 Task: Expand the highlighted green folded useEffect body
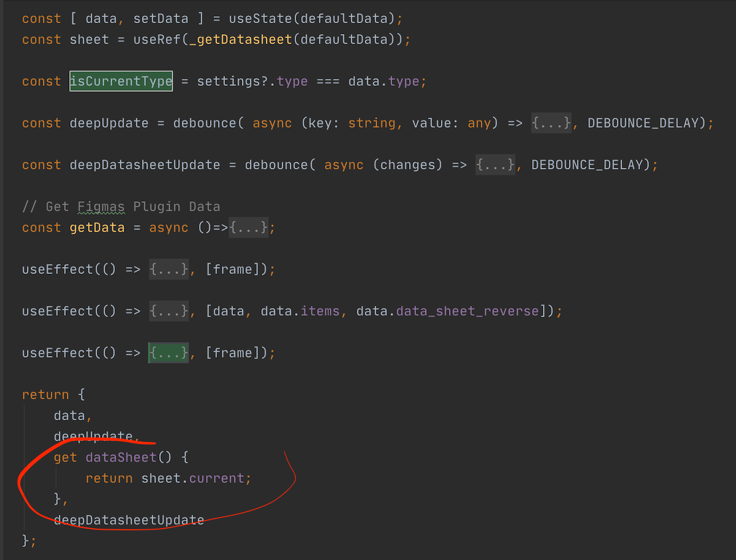[x=168, y=353]
